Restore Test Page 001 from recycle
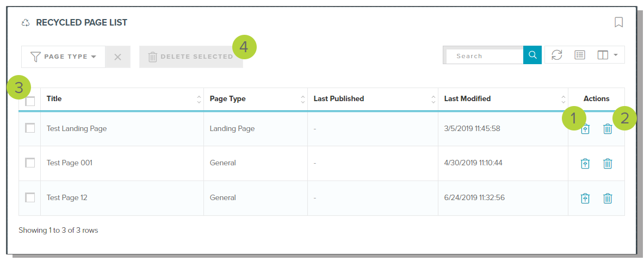The width and height of the screenshot is (644, 261). pos(585,164)
